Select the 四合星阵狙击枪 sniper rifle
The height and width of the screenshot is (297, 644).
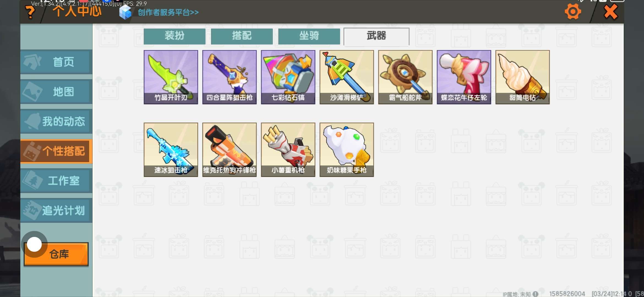pyautogui.click(x=229, y=77)
